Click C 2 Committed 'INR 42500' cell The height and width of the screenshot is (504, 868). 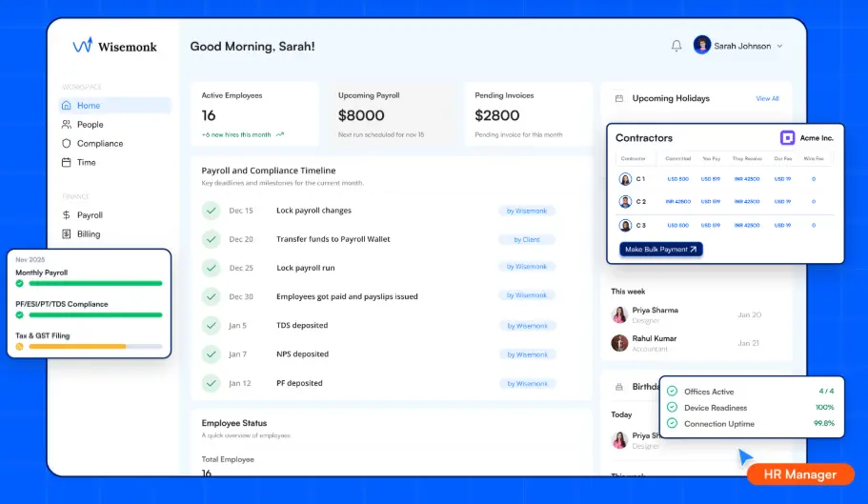point(677,201)
